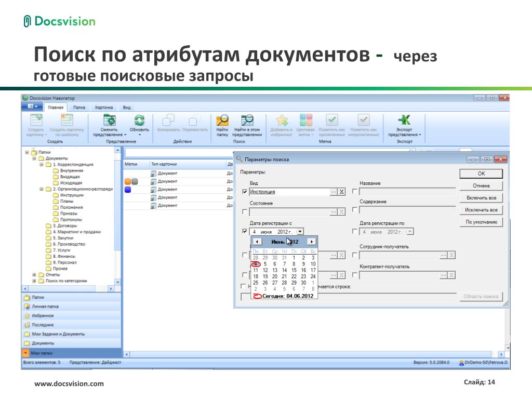Clear the Контрагент-получатель field with X
532x399 pixels.
pyautogui.click(x=451, y=275)
